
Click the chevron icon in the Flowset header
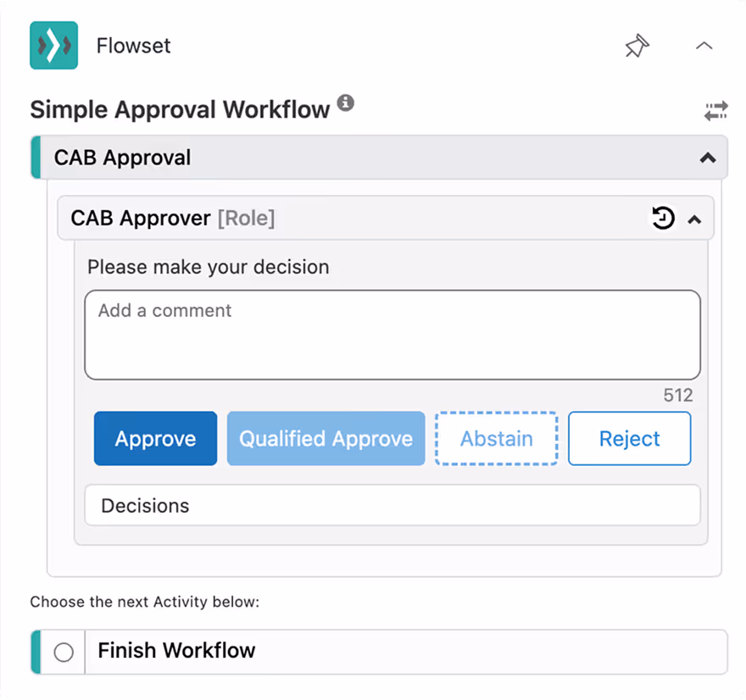[704, 47]
